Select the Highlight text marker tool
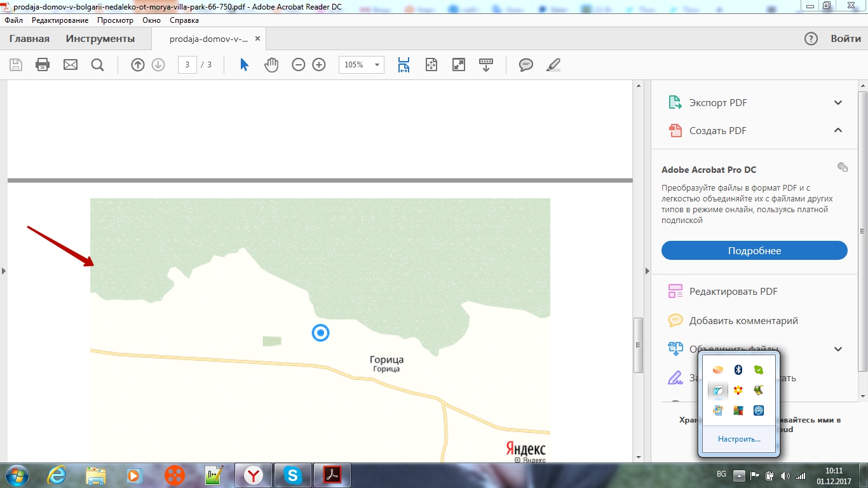 click(x=553, y=64)
